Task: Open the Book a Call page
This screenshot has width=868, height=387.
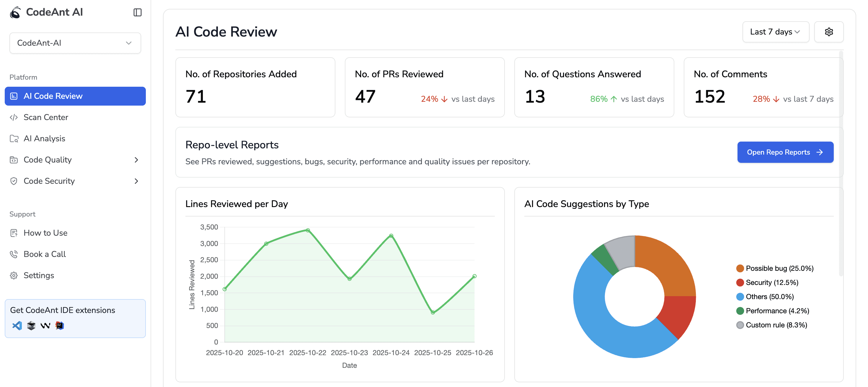Action: tap(45, 254)
